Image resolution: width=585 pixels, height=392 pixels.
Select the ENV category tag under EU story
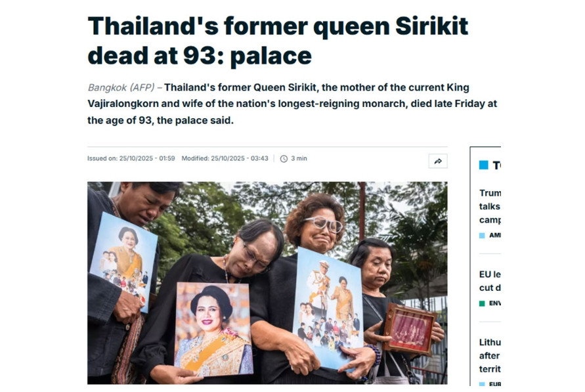point(494,303)
